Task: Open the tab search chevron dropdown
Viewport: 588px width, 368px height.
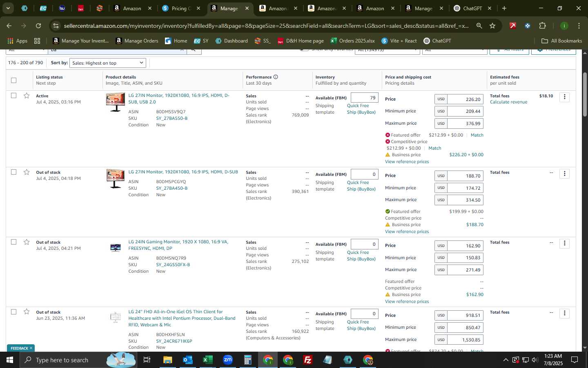Action: tap(8, 8)
